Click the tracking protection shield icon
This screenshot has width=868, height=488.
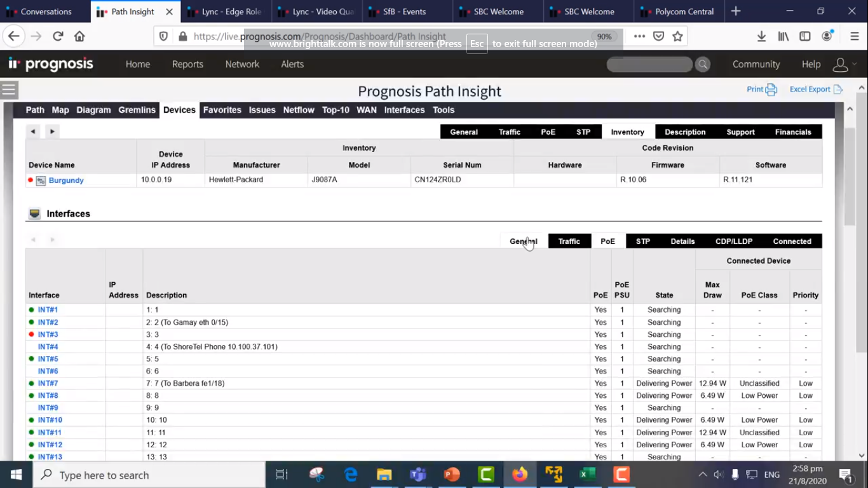[x=163, y=36]
